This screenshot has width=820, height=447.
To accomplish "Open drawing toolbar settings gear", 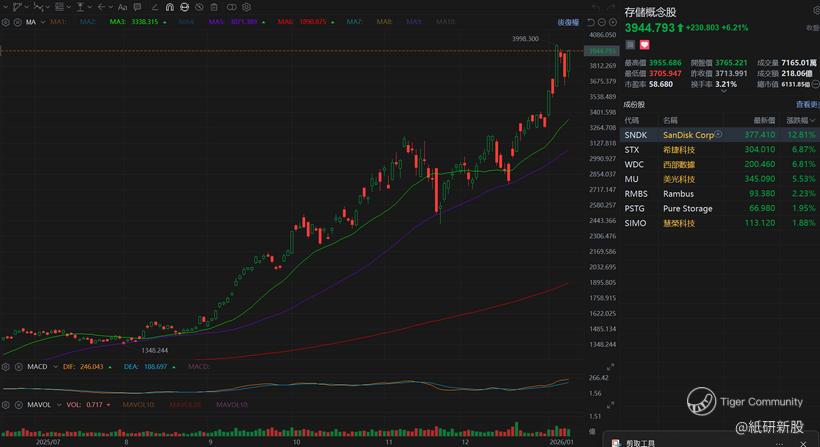I will (x=246, y=7).
